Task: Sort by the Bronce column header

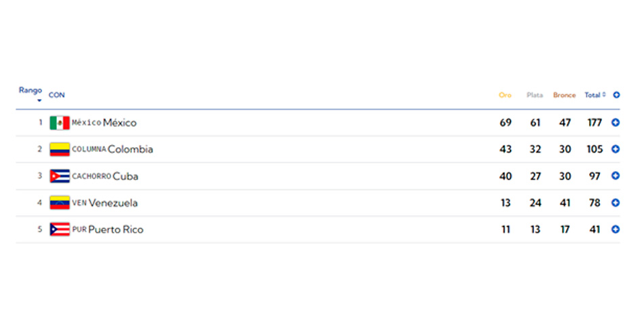Action: [x=564, y=95]
